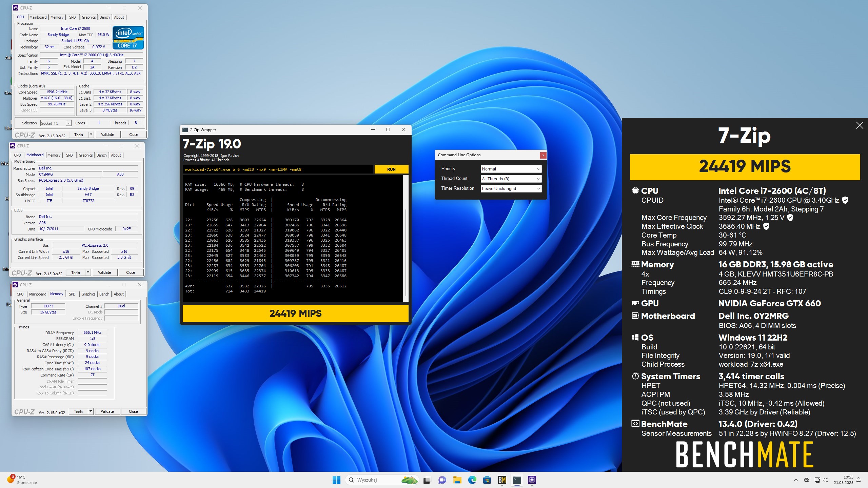Click the shield beside Max Core Frequency value

tap(790, 217)
